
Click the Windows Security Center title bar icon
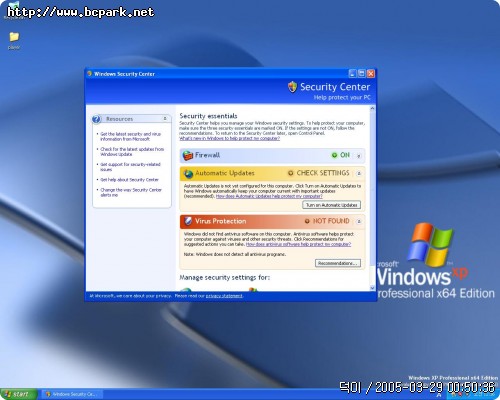point(89,74)
